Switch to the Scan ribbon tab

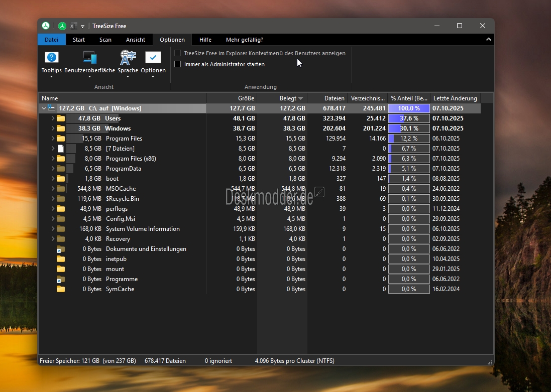[105, 40]
